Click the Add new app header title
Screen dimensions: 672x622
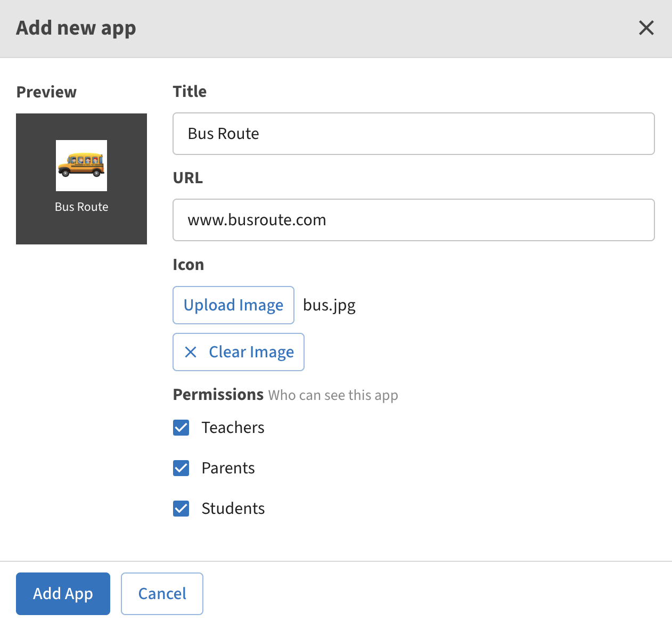click(x=76, y=28)
